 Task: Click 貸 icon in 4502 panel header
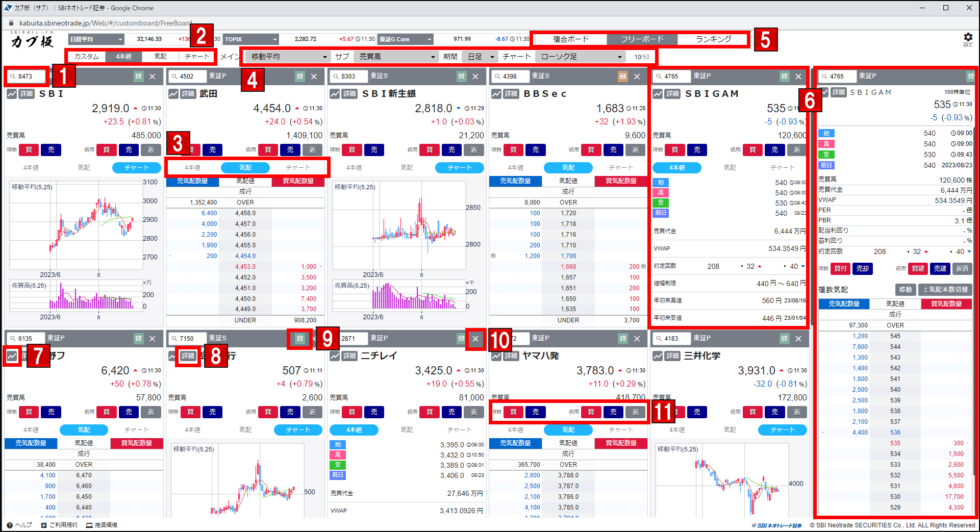(x=300, y=77)
